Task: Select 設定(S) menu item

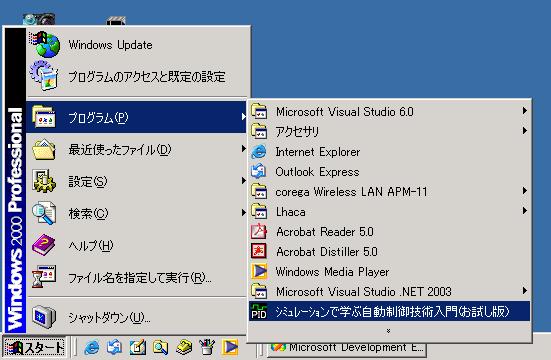Action: (x=137, y=181)
